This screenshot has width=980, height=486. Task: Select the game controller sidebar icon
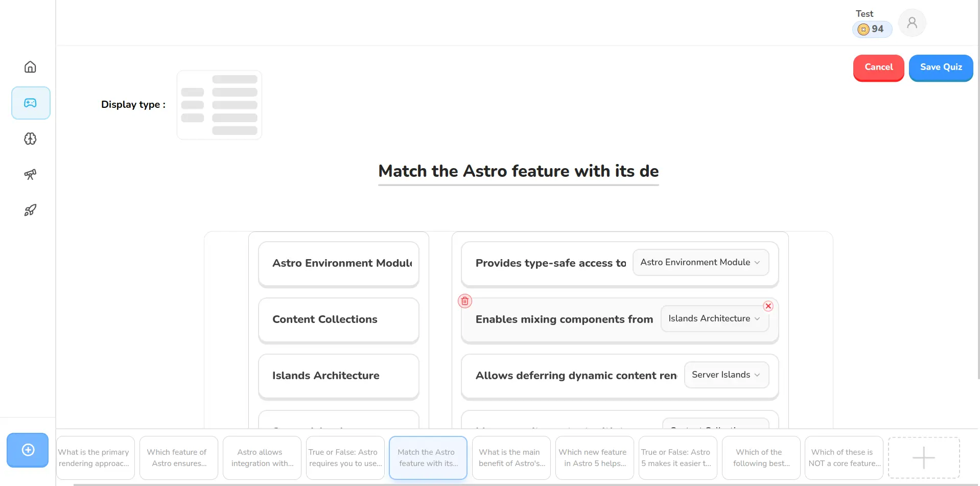[31, 103]
